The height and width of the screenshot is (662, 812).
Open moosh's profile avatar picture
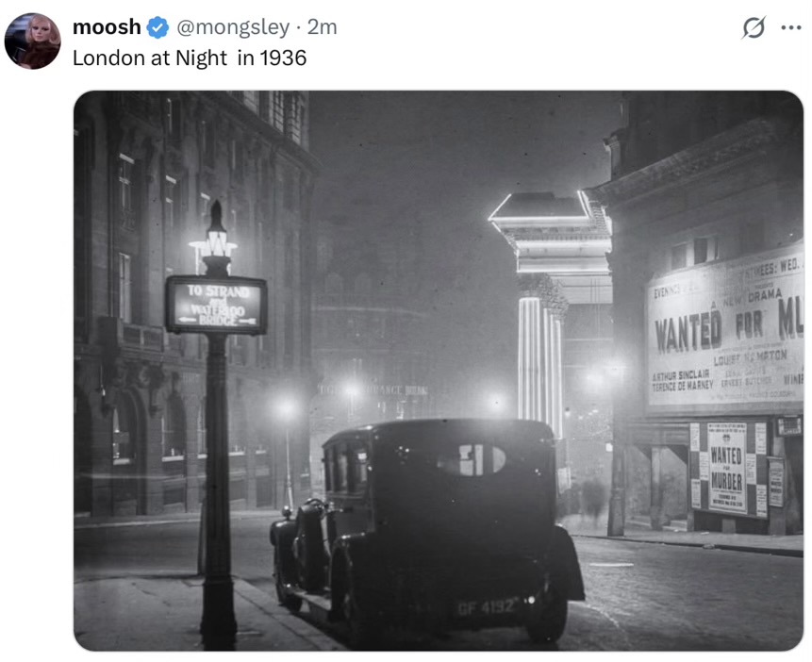[x=33, y=41]
